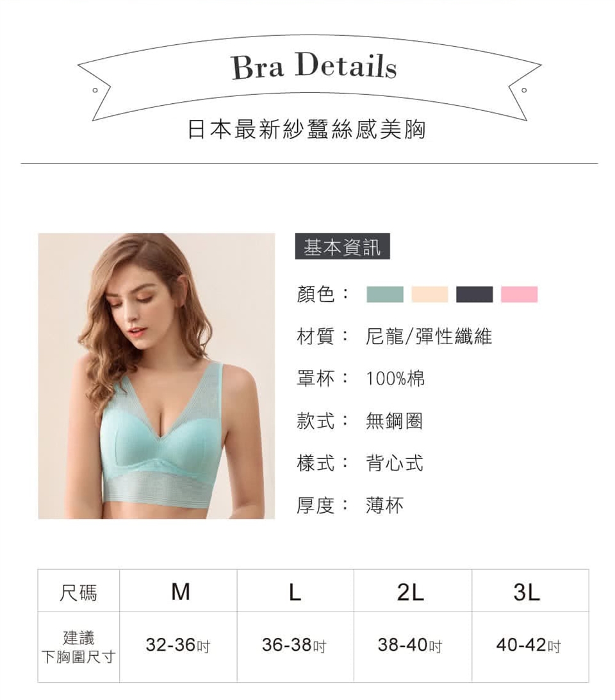Select the dark navy color swatch
This screenshot has height=700, width=615.
click(x=475, y=295)
